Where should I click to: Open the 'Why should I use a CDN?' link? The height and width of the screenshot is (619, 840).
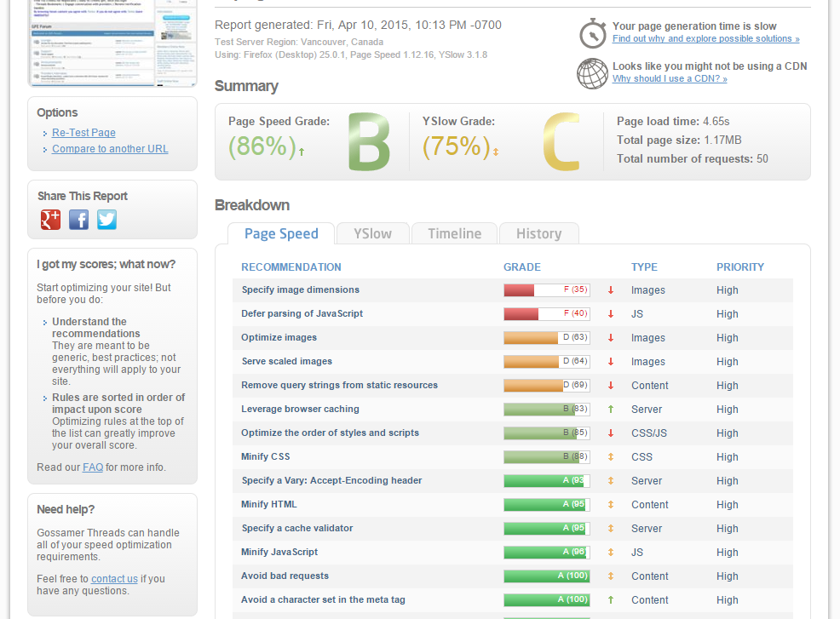pyautogui.click(x=670, y=79)
